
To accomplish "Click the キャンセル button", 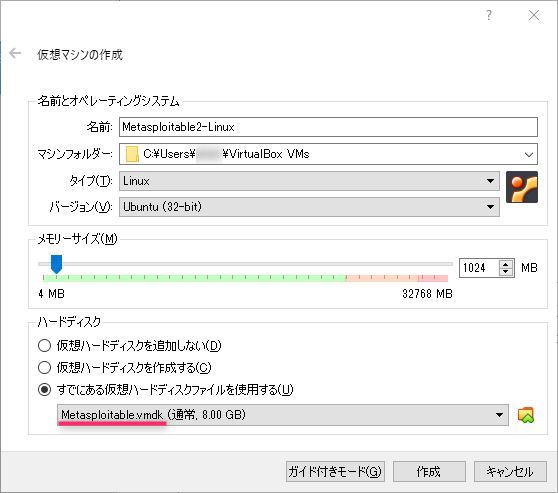I will (x=510, y=472).
